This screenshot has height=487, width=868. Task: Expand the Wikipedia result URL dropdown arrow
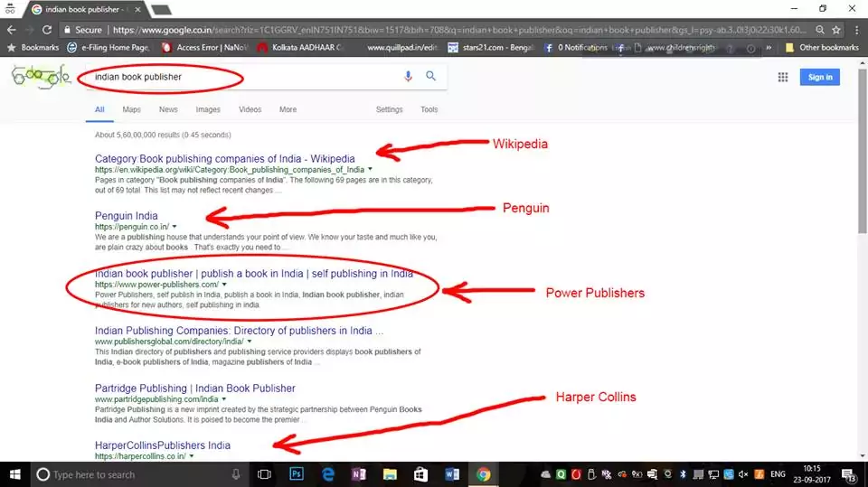click(x=371, y=169)
